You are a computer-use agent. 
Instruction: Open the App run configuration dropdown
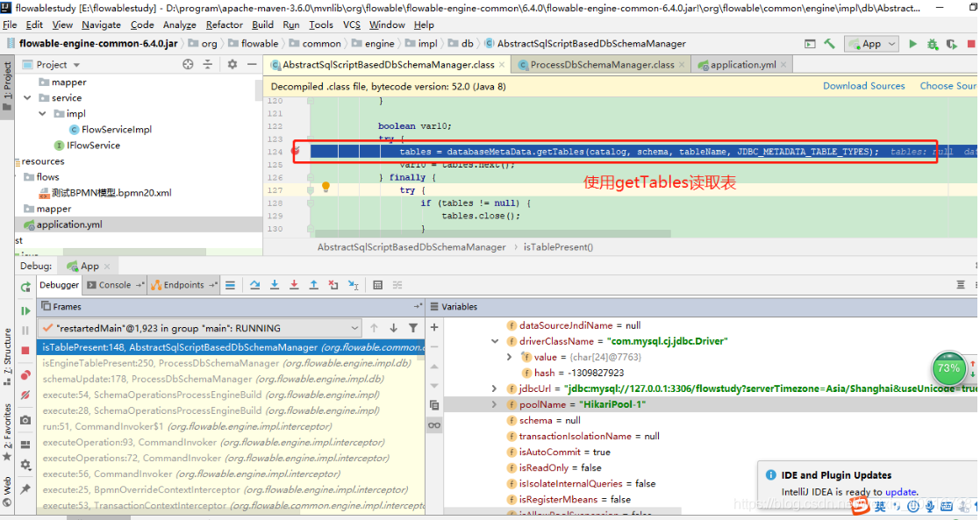(x=872, y=44)
